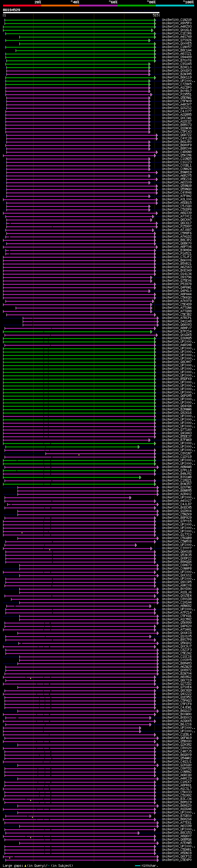Open hit UniRef100_Q016L6 label

pyautogui.click(x=177, y=30)
